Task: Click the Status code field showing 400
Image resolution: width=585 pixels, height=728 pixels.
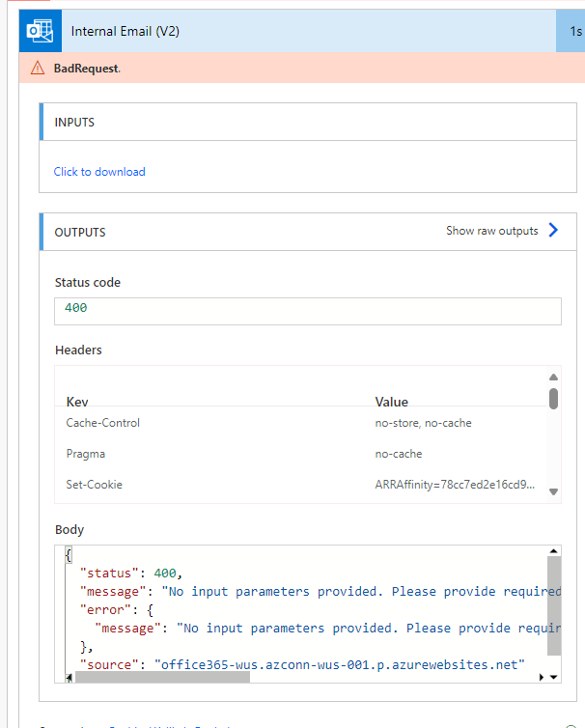Action: pos(307,310)
